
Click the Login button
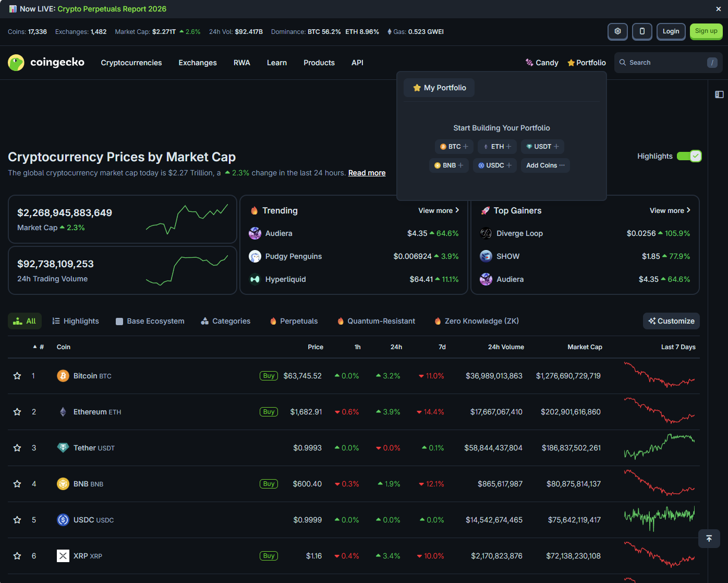tap(671, 31)
